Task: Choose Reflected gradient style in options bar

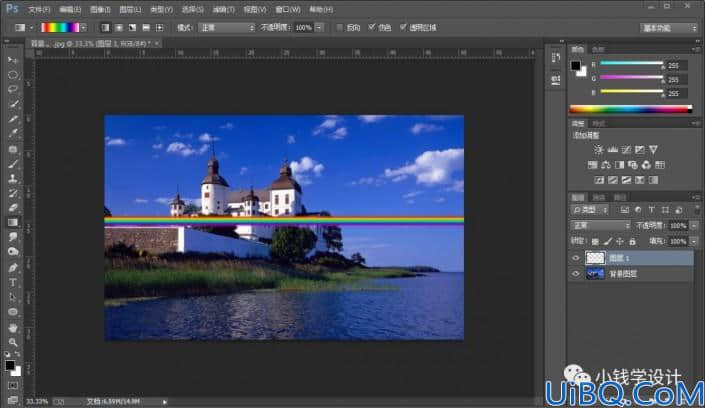Action: point(146,28)
